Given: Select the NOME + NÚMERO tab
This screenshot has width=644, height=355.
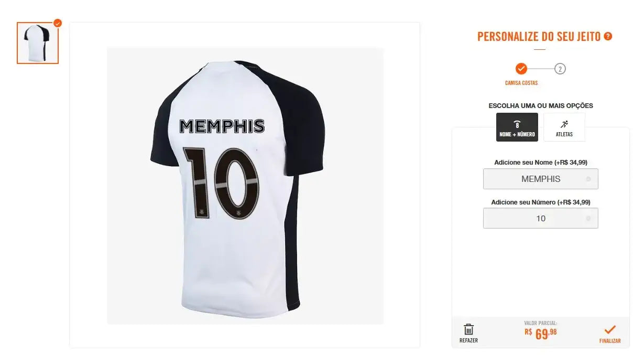Looking at the screenshot, I should tap(517, 127).
